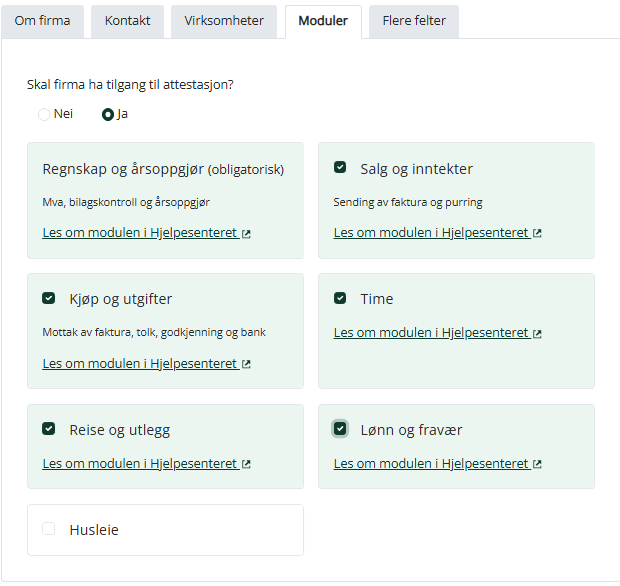Open the Virksomheter tab
This screenshot has height=586, width=620.
(x=224, y=21)
